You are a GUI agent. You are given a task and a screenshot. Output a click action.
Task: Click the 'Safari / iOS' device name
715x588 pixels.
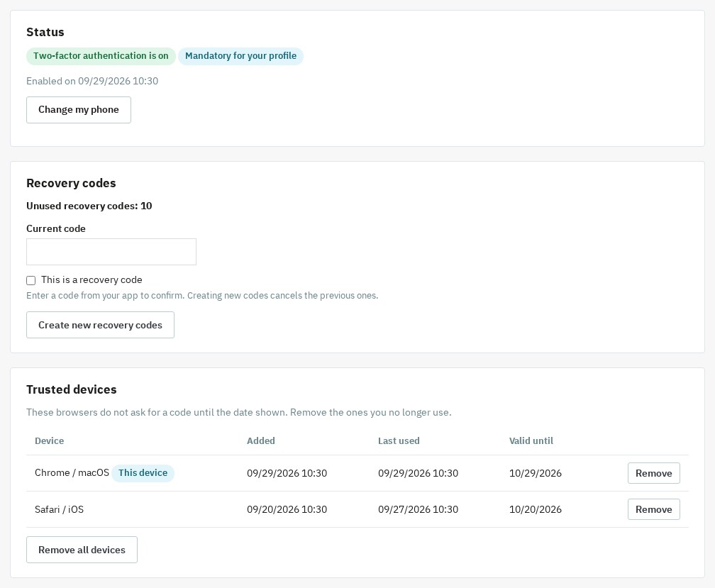point(60,509)
